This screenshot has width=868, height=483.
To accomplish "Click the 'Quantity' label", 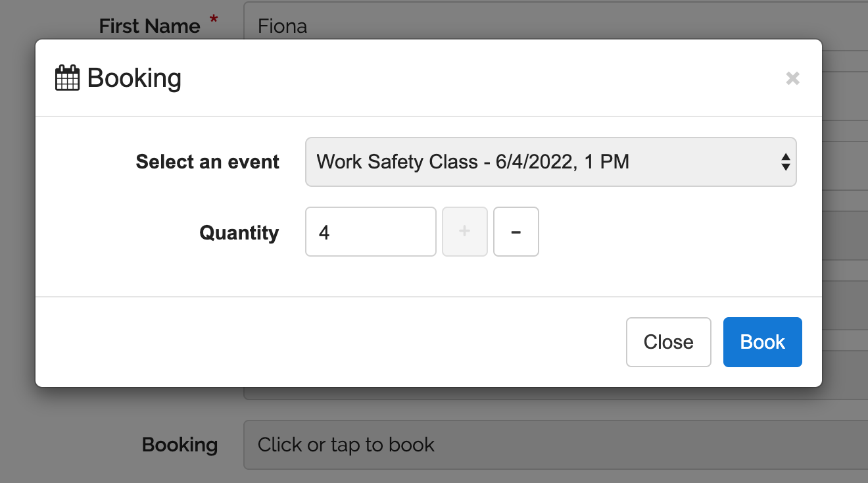I will click(239, 233).
